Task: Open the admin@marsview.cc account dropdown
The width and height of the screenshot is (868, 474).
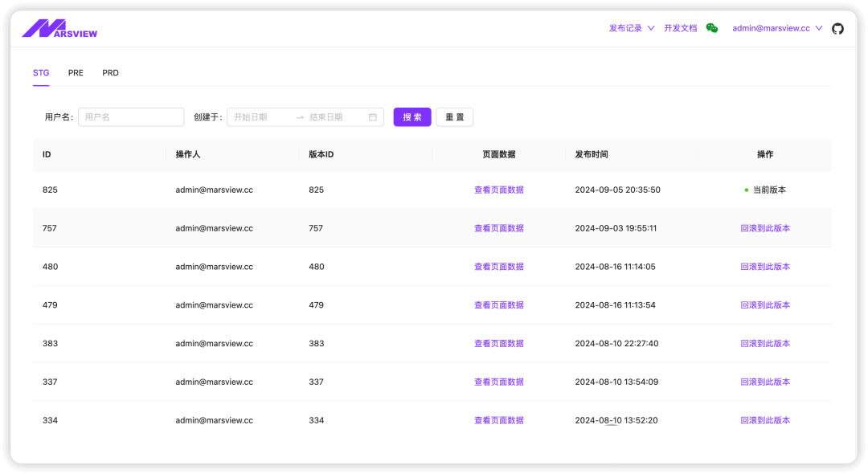Action: point(776,28)
